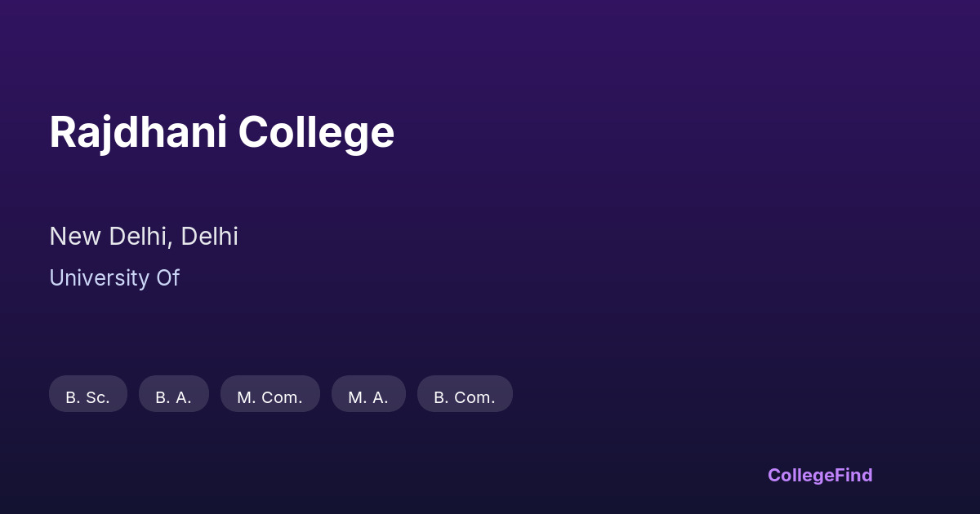Click the Rajdhani College heading

[221, 132]
